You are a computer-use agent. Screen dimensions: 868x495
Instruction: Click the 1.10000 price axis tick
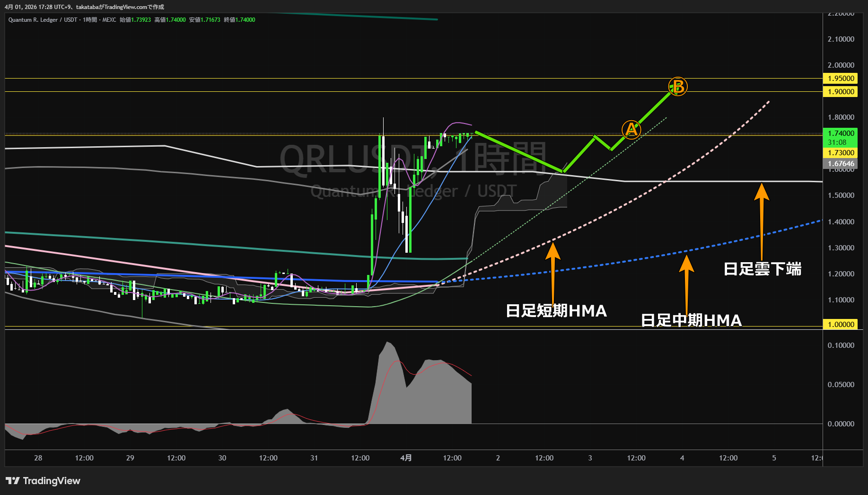[x=841, y=300]
